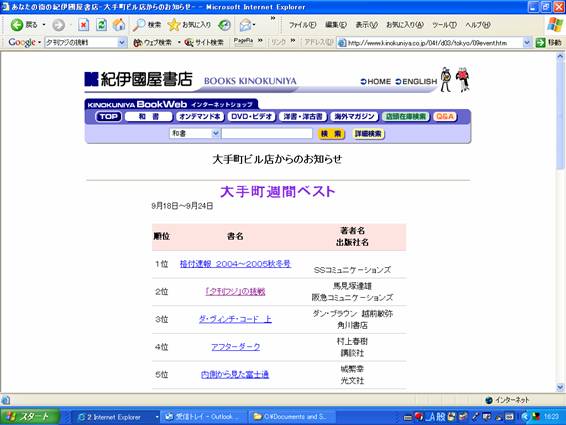Click the 詳細検索 button
The height and width of the screenshot is (425, 566).
point(368,134)
